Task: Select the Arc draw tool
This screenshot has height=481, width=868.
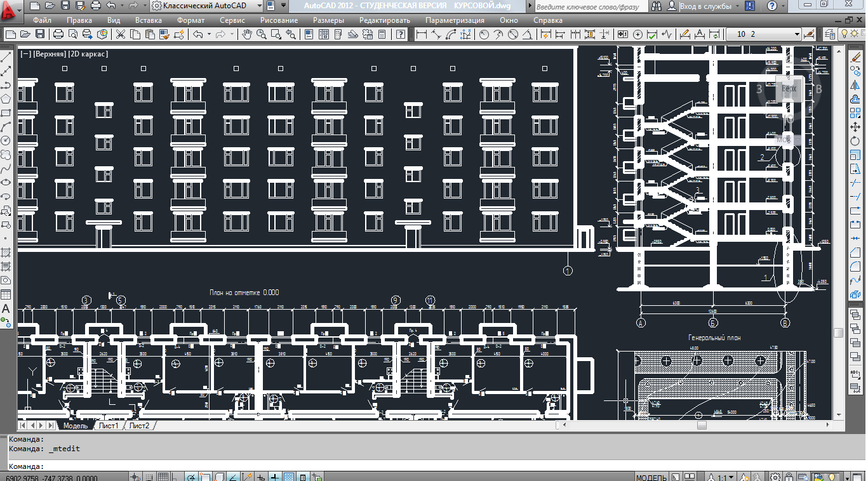Action: coord(6,127)
